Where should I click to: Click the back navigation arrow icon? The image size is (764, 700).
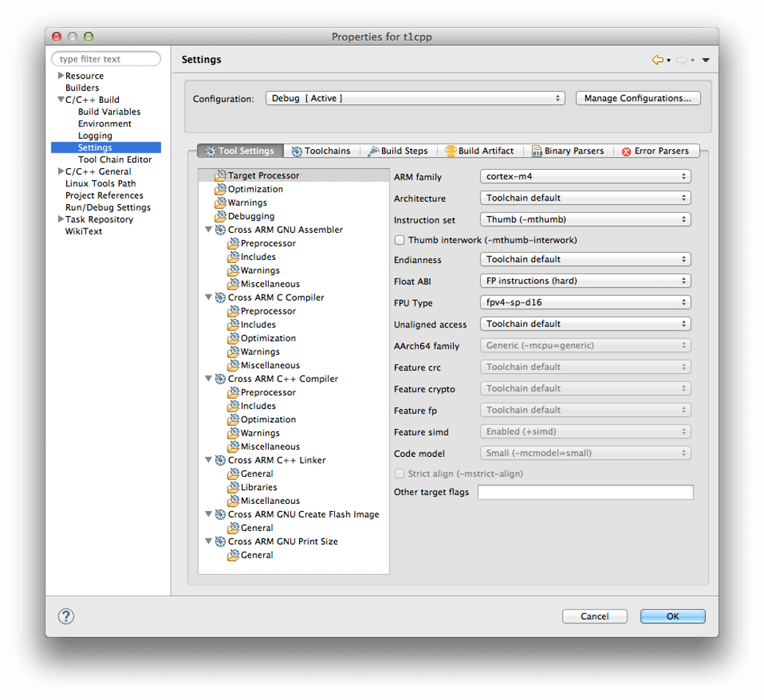pos(657,60)
